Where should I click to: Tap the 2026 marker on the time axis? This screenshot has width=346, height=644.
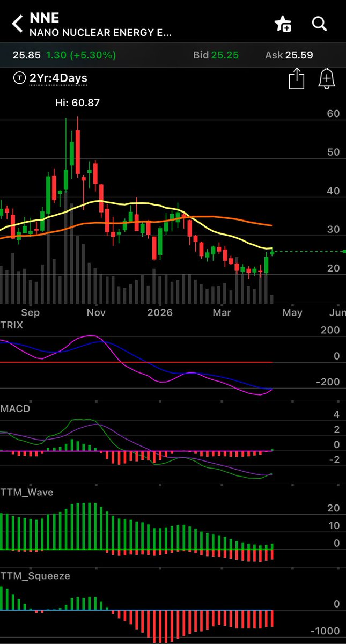160,312
